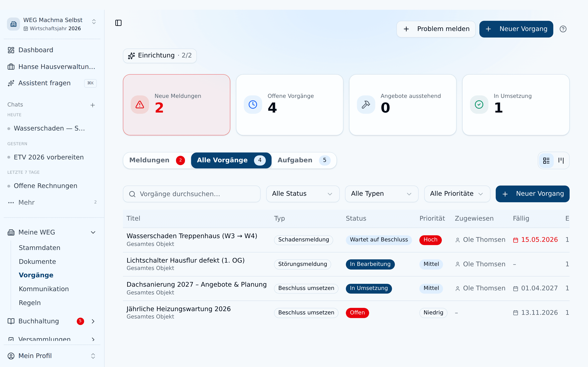
Task: Click the clock icon on Offene Vorgänge
Action: (253, 105)
